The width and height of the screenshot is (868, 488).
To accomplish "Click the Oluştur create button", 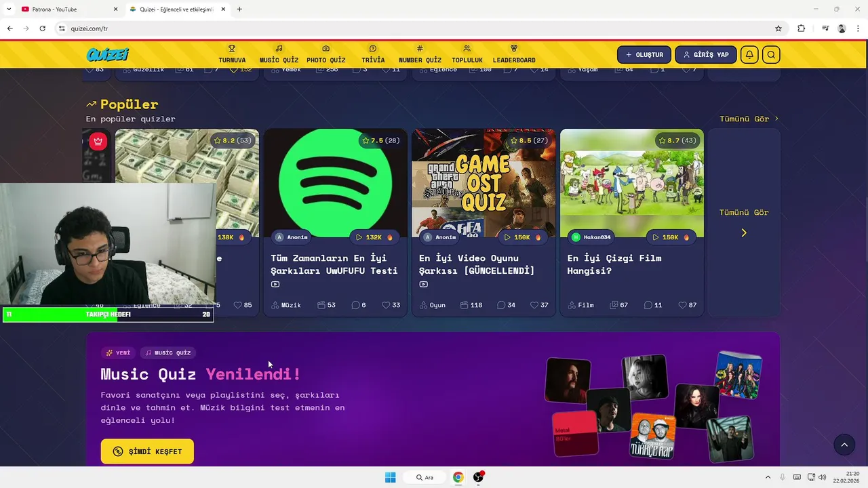I will coord(644,55).
